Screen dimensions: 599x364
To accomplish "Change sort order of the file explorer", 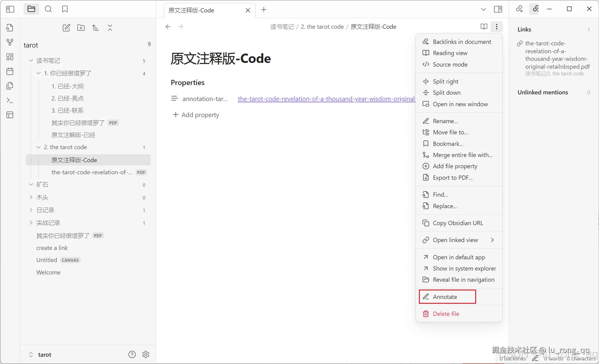I will [x=95, y=28].
